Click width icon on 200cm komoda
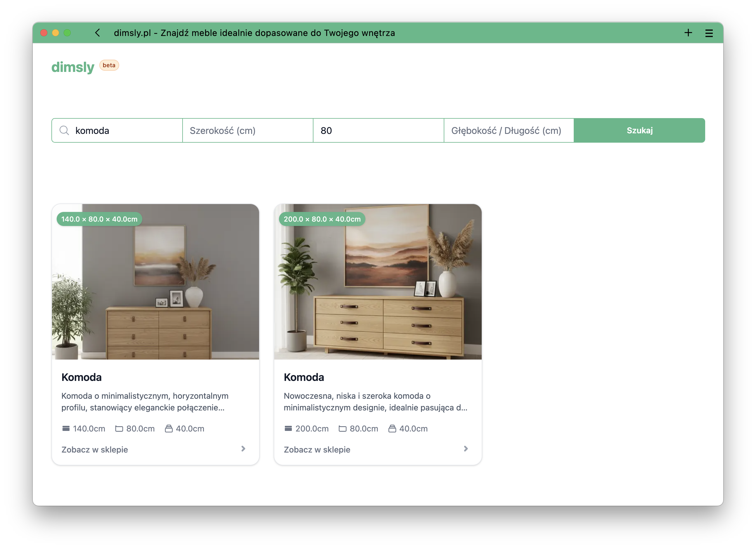The height and width of the screenshot is (549, 756). pos(288,429)
